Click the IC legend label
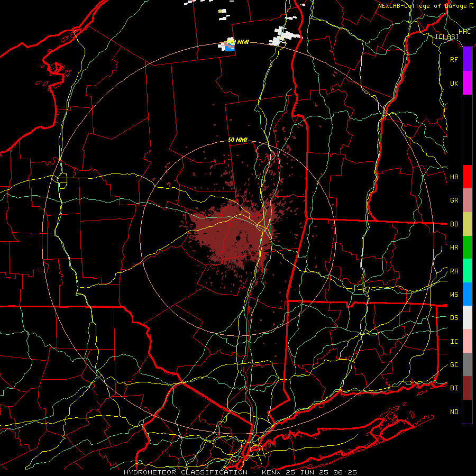This screenshot has width=476, height=476. pos(454,342)
